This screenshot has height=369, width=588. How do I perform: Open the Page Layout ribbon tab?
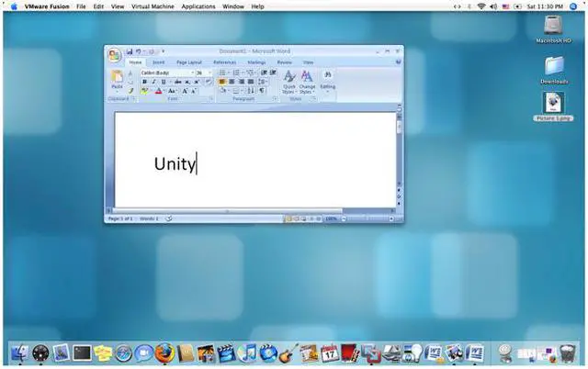coord(189,62)
